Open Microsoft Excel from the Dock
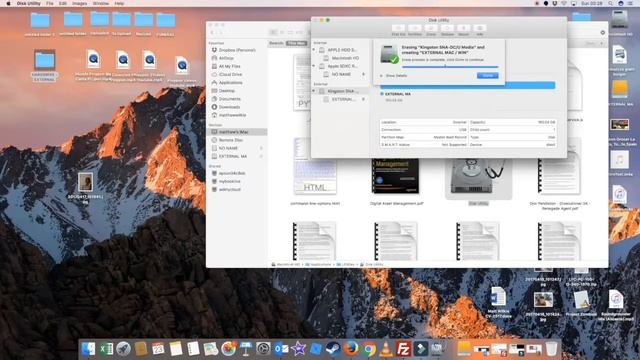The width and height of the screenshot is (640, 360). (x=106, y=349)
